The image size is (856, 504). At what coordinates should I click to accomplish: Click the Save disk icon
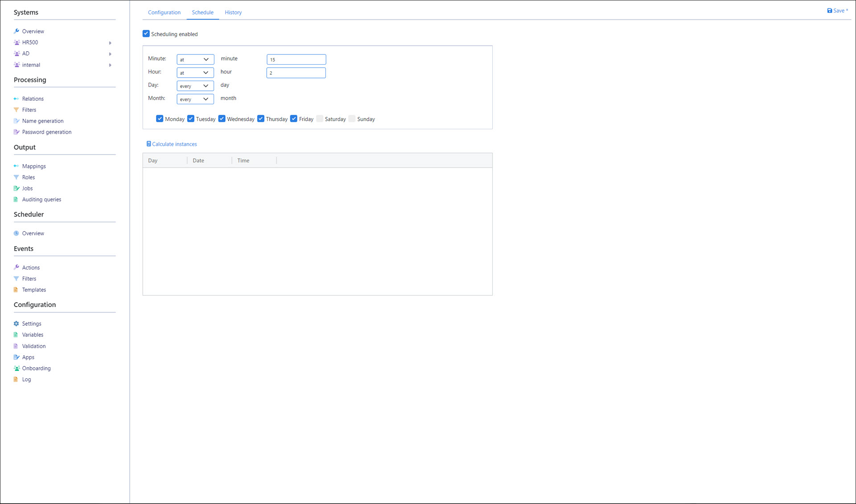[x=829, y=11]
